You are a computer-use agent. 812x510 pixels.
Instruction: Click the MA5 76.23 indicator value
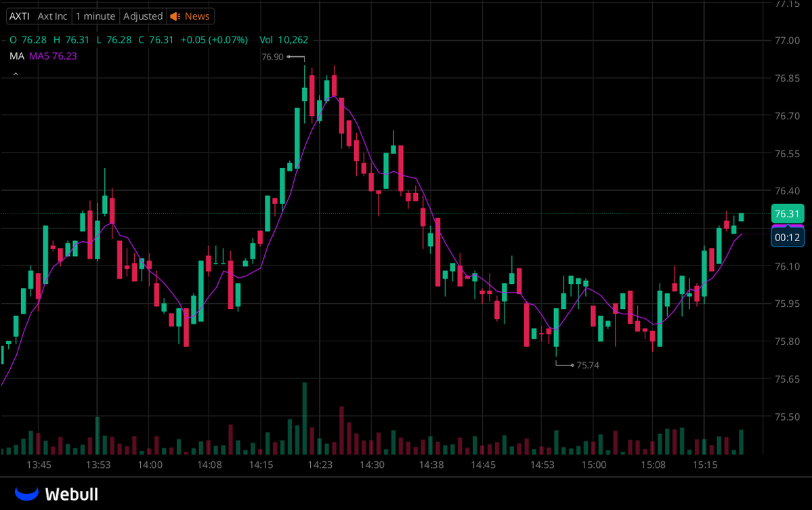click(x=53, y=56)
